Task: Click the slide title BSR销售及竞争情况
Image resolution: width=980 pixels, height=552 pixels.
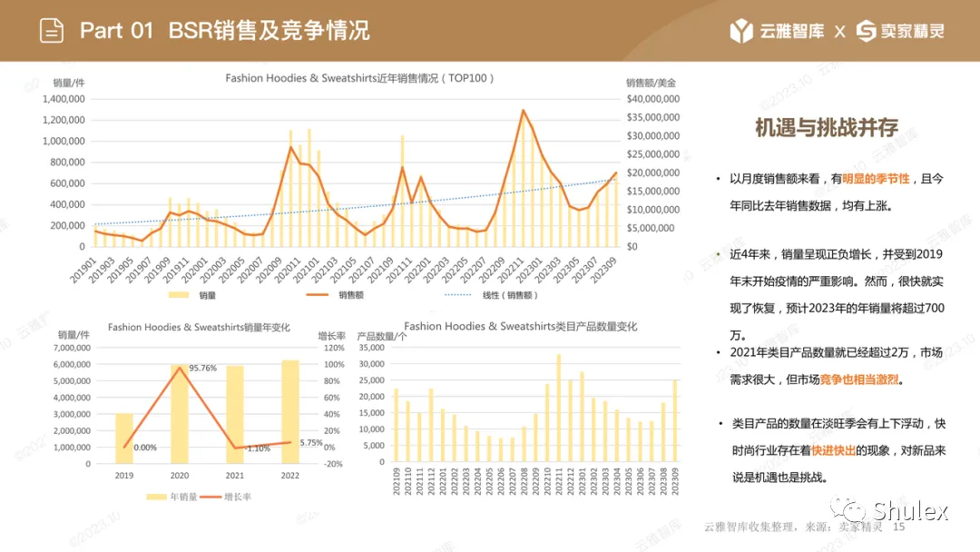Action: pyautogui.click(x=269, y=31)
